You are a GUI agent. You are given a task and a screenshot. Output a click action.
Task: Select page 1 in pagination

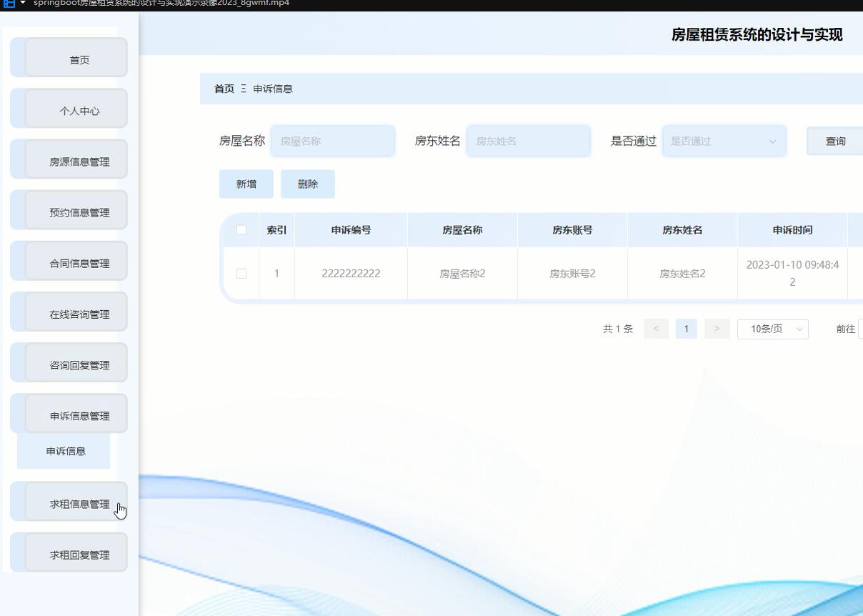686,329
